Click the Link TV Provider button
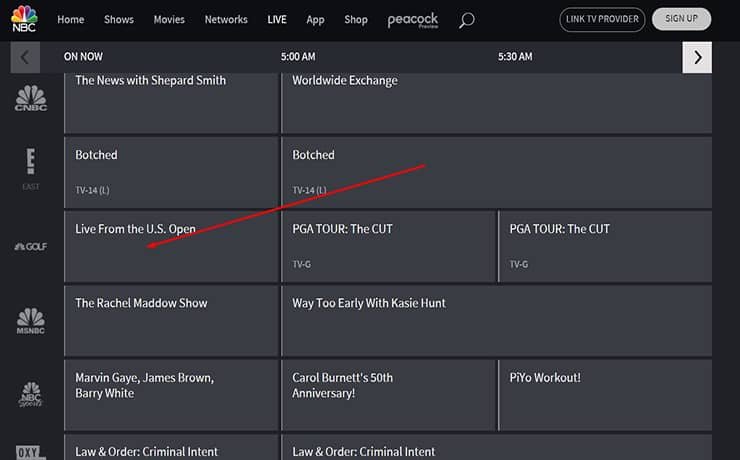Image resolution: width=740 pixels, height=460 pixels. (x=602, y=19)
